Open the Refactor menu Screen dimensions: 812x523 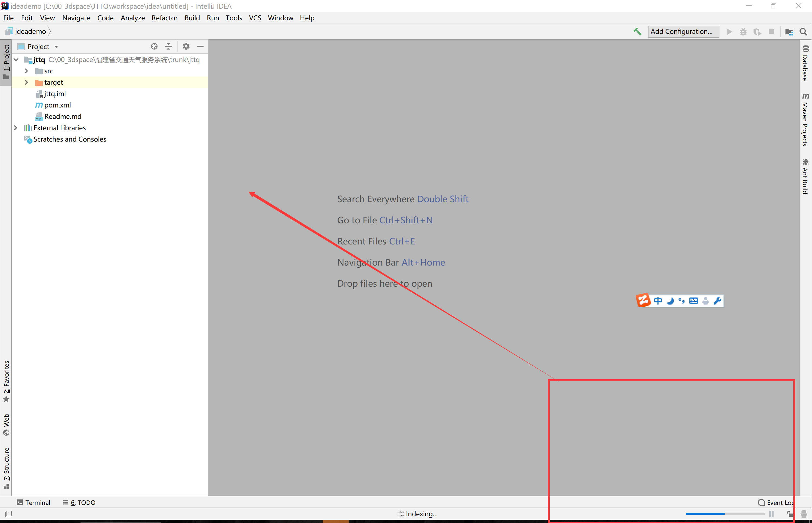[x=164, y=18]
